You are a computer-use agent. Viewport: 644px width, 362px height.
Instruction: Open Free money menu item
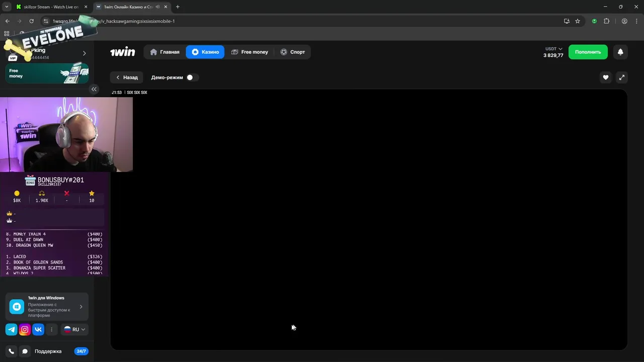tap(250, 52)
